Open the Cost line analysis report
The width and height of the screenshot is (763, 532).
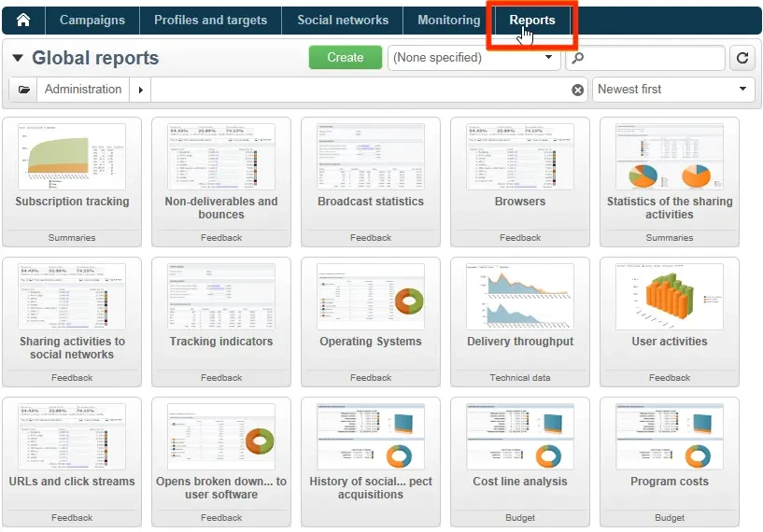pos(520,437)
